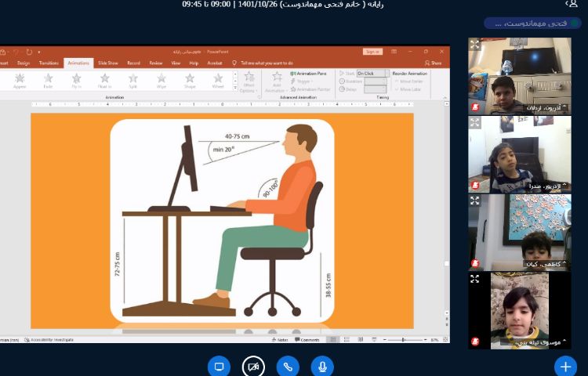Viewport: 588px width, 376px height.
Task: Click the Sign in button
Action: 372,52
